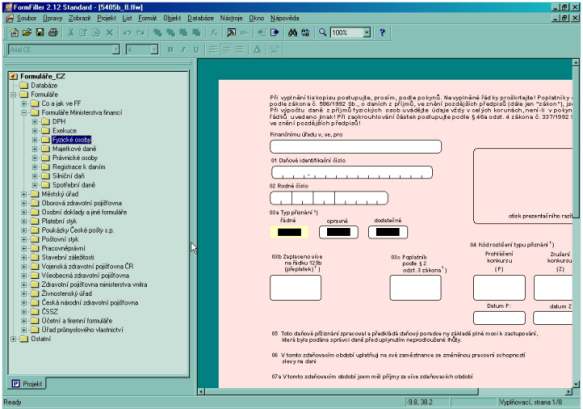Screen dimensions: 583x409
Task: Click the Bold formatting icon
Action: (x=170, y=49)
